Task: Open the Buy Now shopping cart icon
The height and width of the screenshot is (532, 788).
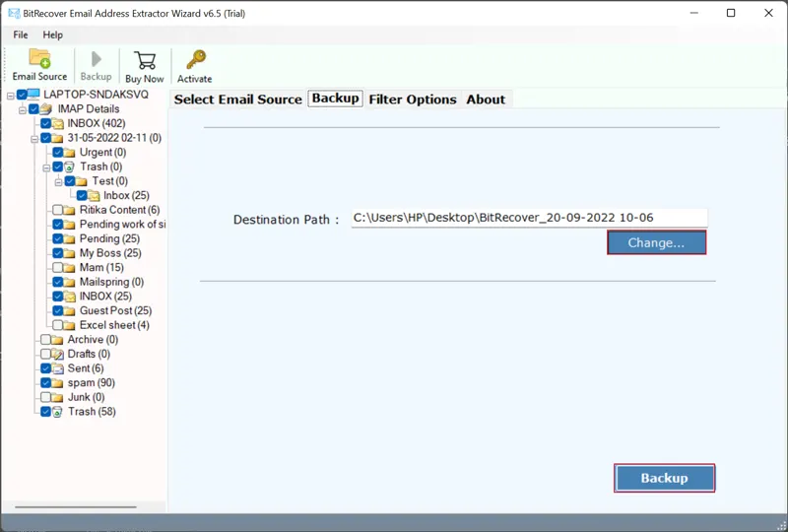Action: (x=145, y=60)
